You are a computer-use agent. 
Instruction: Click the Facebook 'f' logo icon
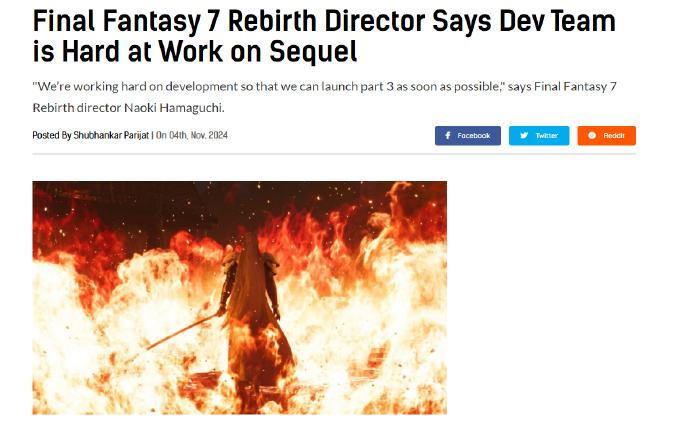coord(448,136)
